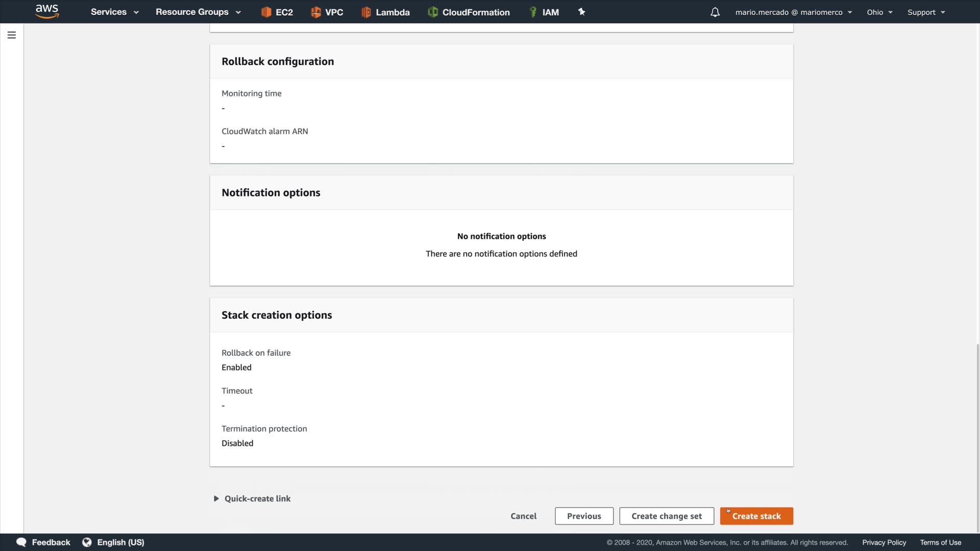Open the CloudFormation shortcut icon
This screenshot has width=980, height=551.
[x=433, y=12]
